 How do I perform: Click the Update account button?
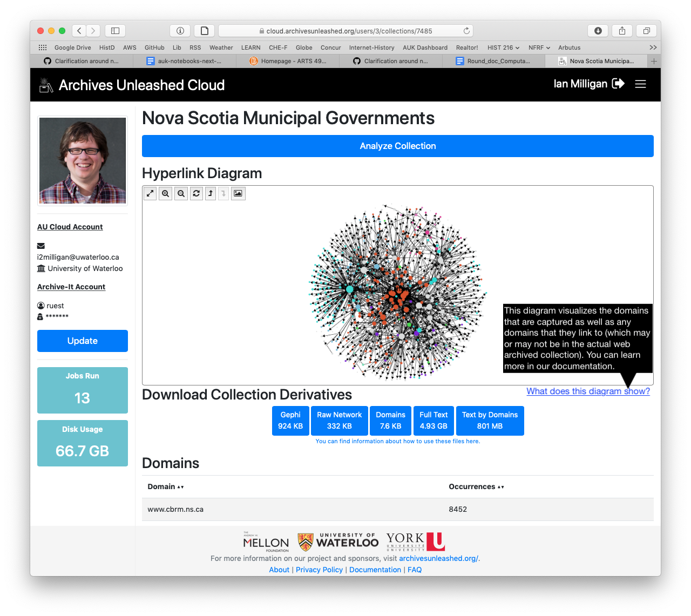click(83, 341)
